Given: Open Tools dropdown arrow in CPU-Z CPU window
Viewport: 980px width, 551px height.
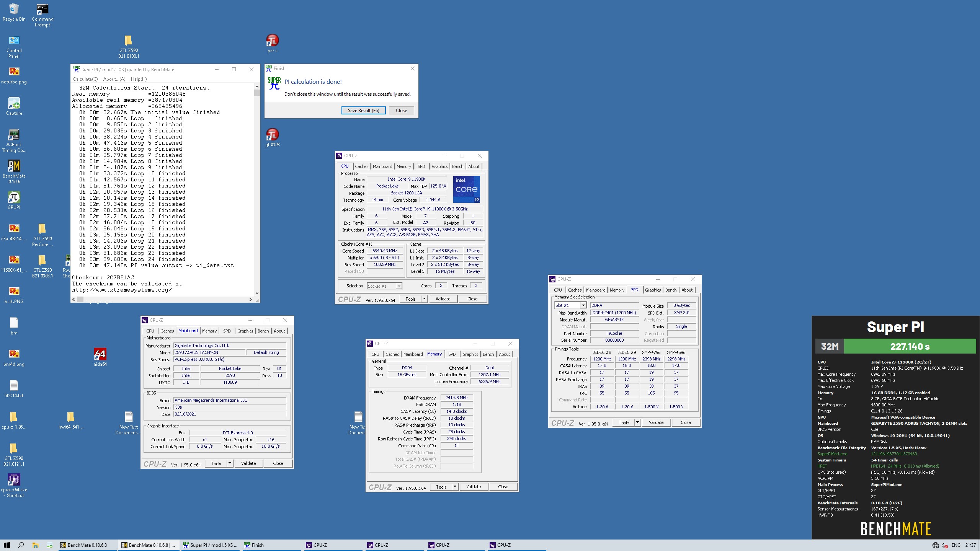Looking at the screenshot, I should tap(424, 299).
